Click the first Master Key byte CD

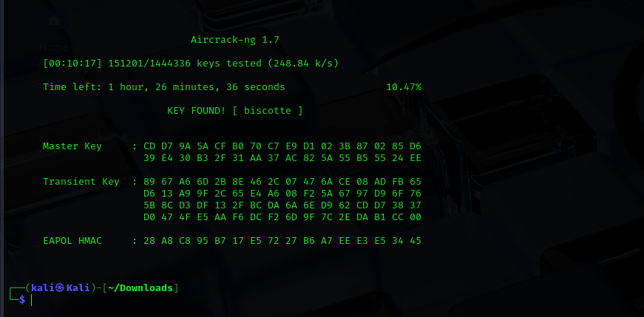(149, 146)
